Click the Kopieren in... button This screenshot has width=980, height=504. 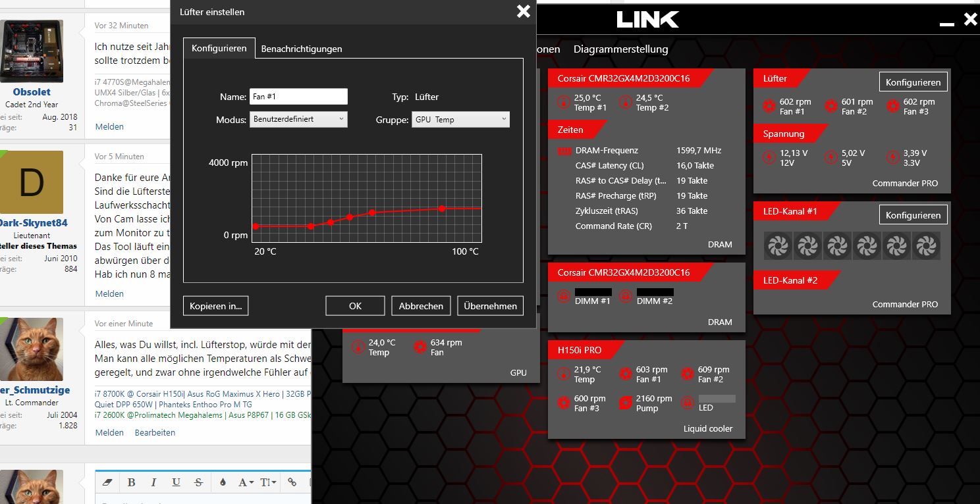[215, 306]
